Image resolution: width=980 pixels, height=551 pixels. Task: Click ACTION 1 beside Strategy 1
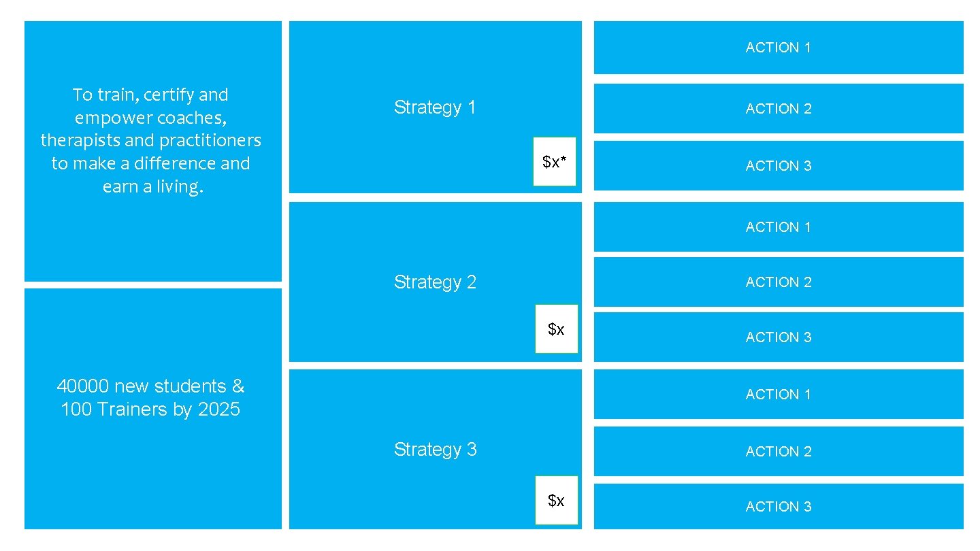click(779, 48)
